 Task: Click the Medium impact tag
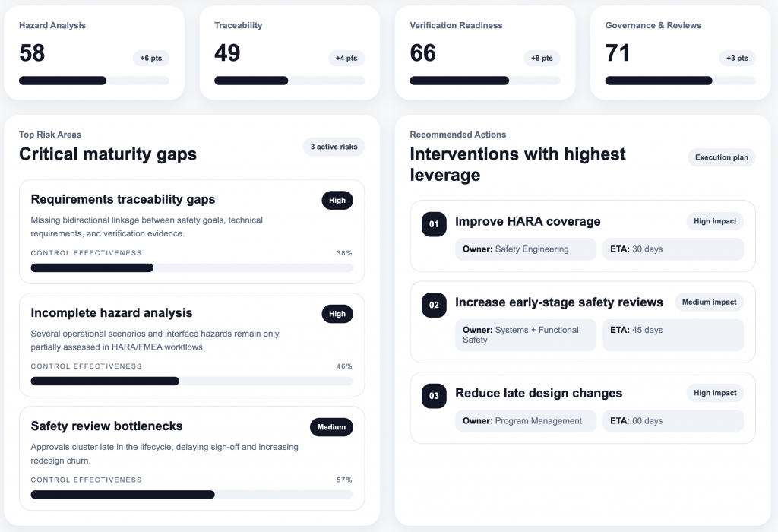click(x=709, y=302)
